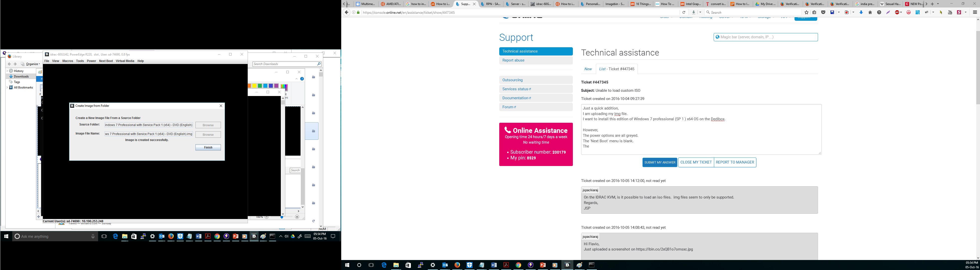Click into the Image File Name field

pos(149,134)
